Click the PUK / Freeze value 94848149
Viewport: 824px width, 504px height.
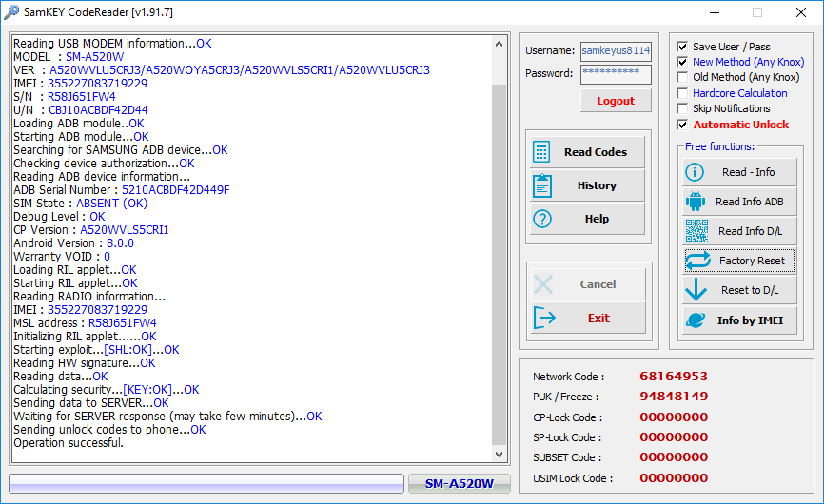point(674,397)
